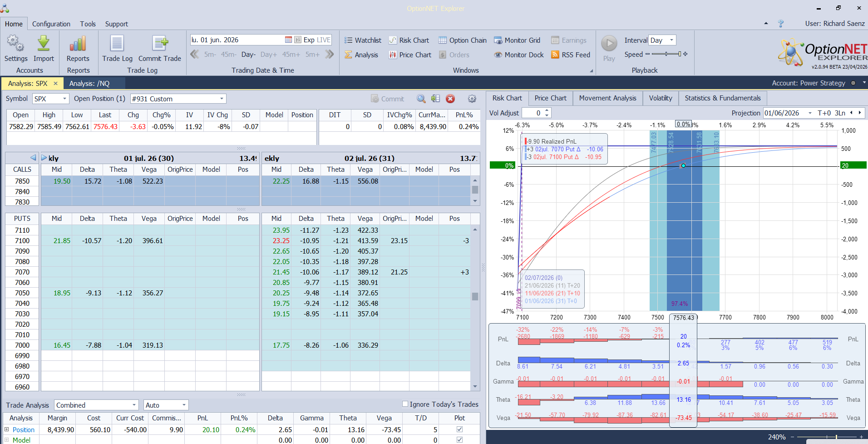The width and height of the screenshot is (868, 444).
Task: Enable Ignore Today's Trades checkbox
Action: pyautogui.click(x=405, y=404)
